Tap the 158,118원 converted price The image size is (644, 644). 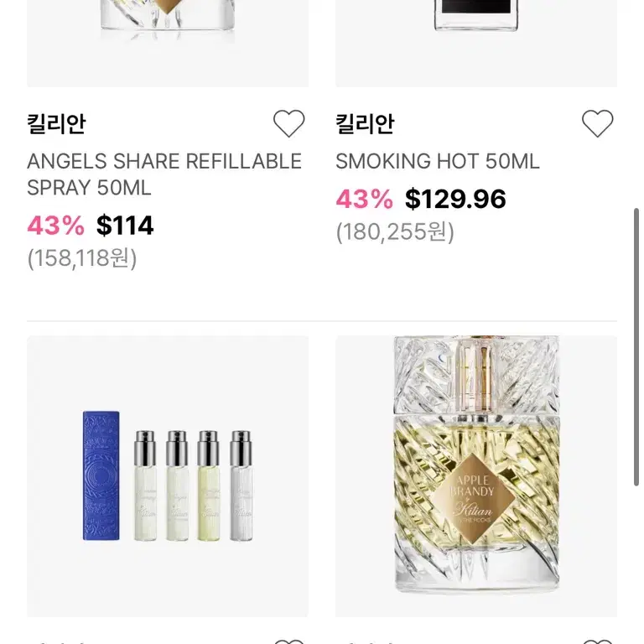[82, 258]
